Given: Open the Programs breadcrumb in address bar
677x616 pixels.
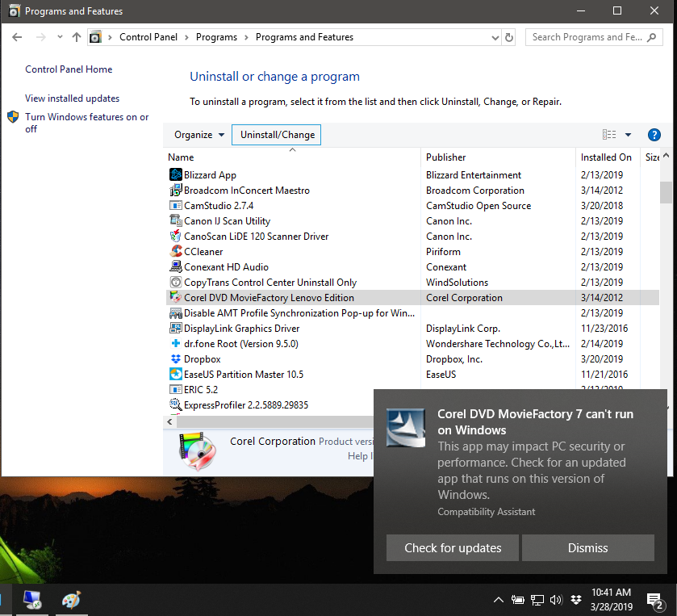Looking at the screenshot, I should (x=216, y=37).
